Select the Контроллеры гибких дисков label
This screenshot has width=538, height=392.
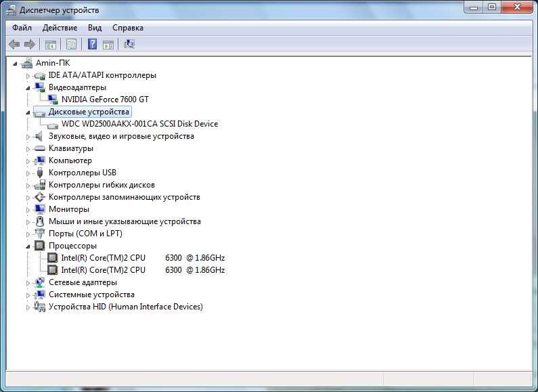pos(102,185)
